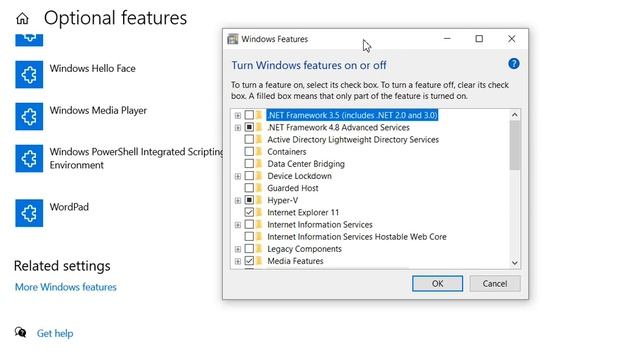Image resolution: width=640 pixels, height=360 pixels.
Task: Click folder icon beside Media Features
Action: 259,261
